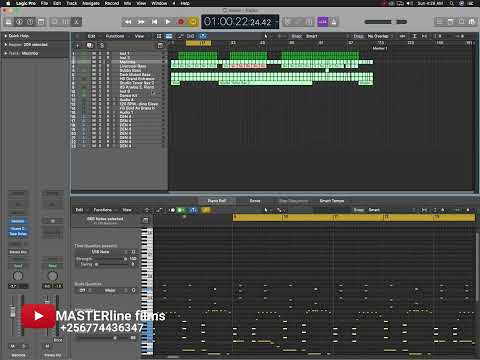Open the Window menu
Image resolution: width=480 pixels, height=360 pixels.
tap(159, 3)
